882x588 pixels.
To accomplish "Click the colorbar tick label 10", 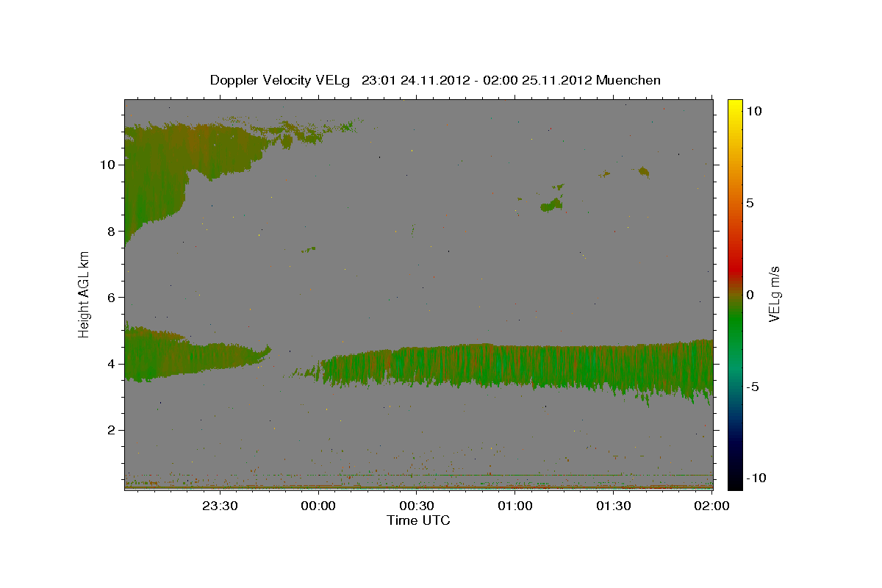I will click(x=753, y=111).
